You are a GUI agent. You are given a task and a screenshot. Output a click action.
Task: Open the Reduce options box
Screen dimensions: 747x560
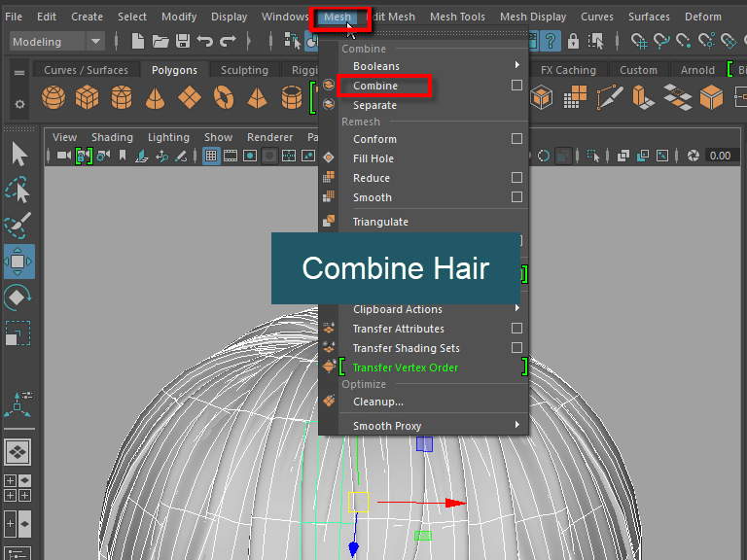point(516,178)
